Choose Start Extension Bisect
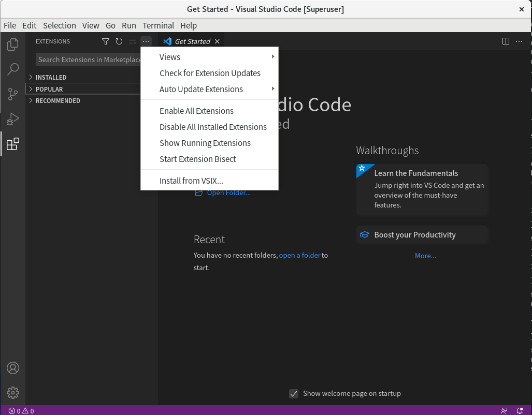The width and height of the screenshot is (532, 415). click(x=209, y=159)
